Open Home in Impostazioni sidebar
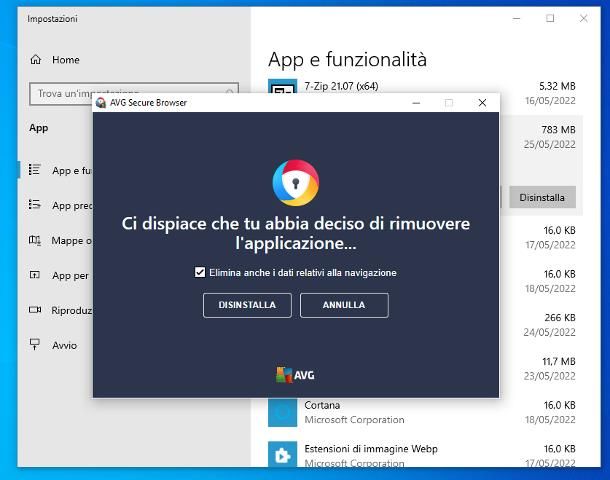Screen dimensions: 610x480 pos(54,60)
